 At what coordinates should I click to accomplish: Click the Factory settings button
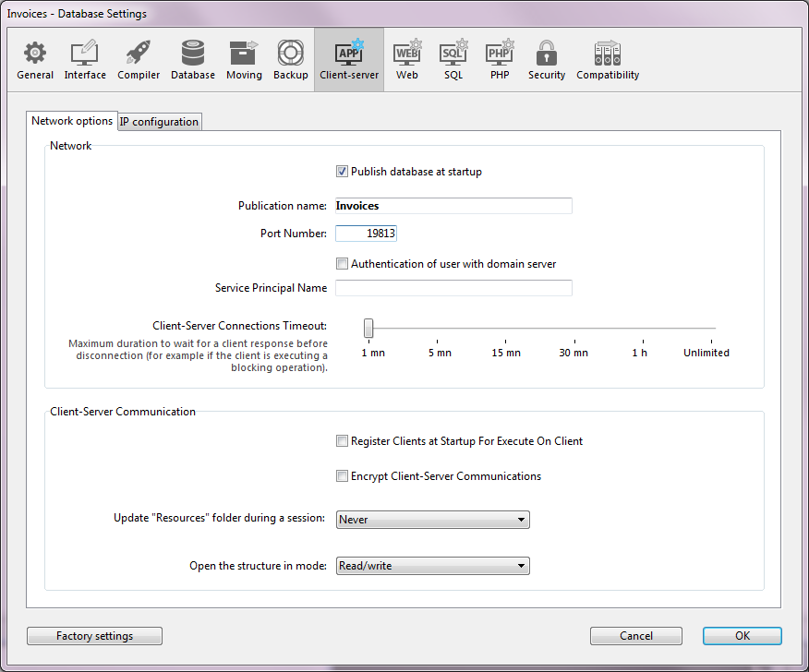94,636
